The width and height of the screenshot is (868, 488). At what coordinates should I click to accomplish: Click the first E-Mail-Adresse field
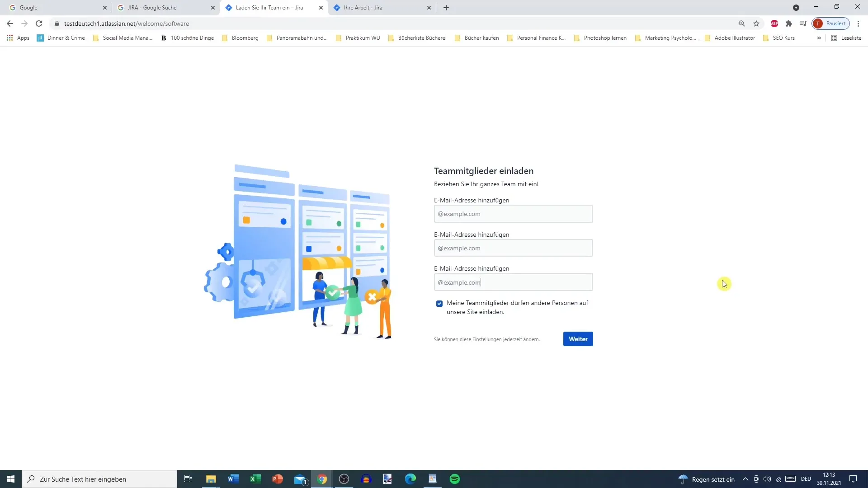(x=513, y=214)
